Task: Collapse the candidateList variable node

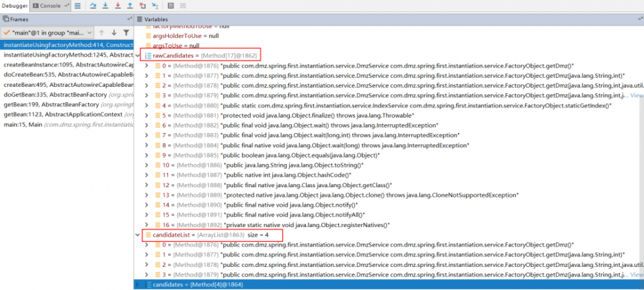Action: 138,235
